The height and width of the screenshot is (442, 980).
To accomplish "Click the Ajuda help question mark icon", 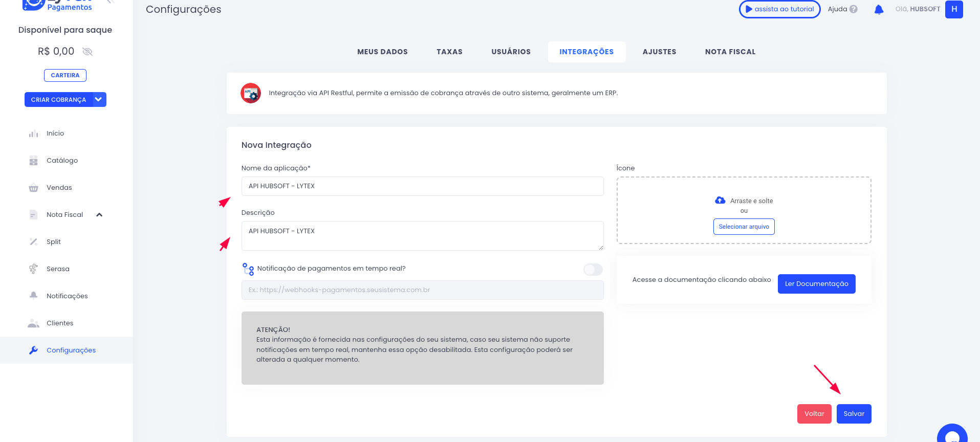I will [853, 9].
